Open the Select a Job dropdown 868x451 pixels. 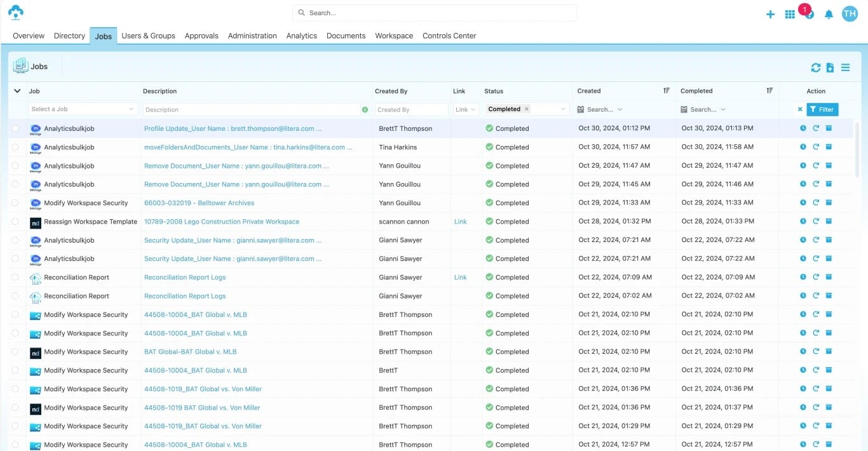(x=83, y=109)
